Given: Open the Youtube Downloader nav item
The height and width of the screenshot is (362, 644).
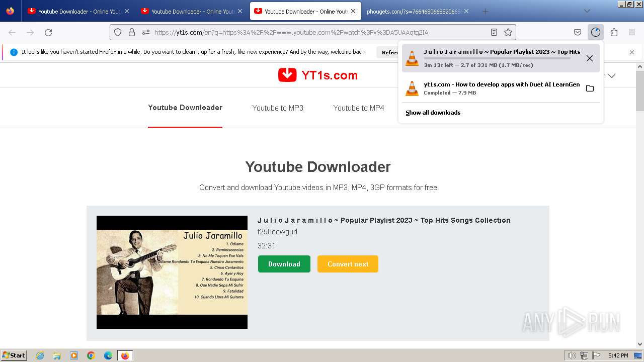Looking at the screenshot, I should 185,108.
